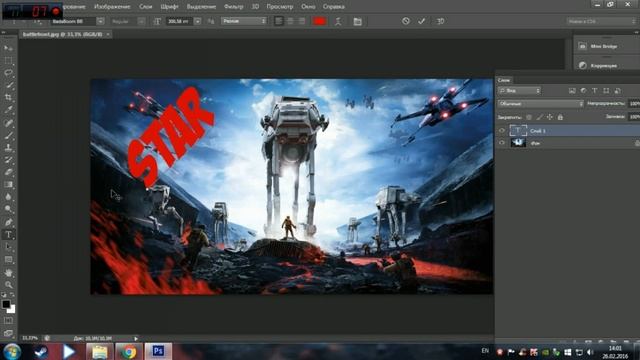Center the text alignment
Screen dimensions: 640x360
[x=290, y=21]
